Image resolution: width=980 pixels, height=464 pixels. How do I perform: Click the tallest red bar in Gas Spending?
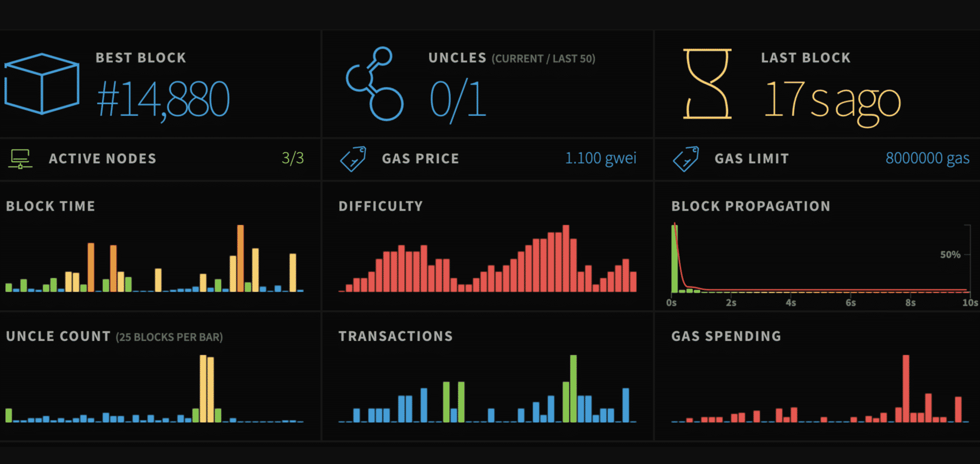tap(905, 388)
